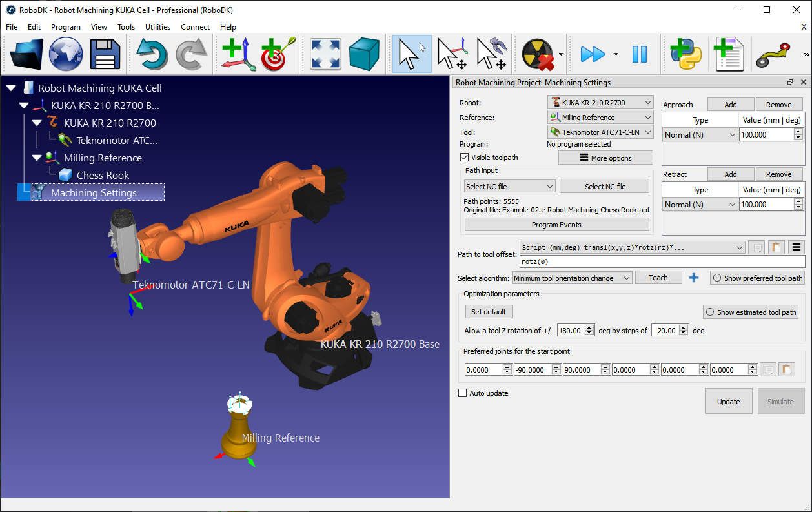Image resolution: width=812 pixels, height=512 pixels.
Task: Increase the tool Z rotation stepper above 180.00
Action: coord(588,327)
